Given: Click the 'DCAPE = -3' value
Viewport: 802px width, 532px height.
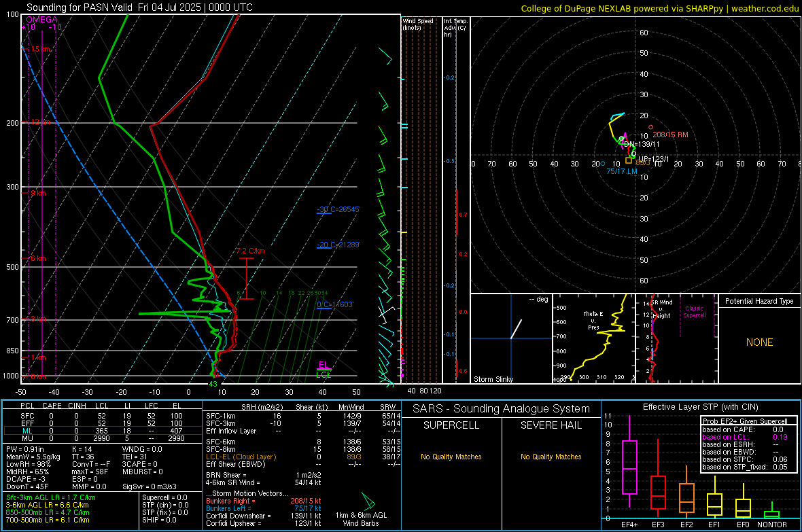Looking at the screenshot, I should tap(24, 479).
